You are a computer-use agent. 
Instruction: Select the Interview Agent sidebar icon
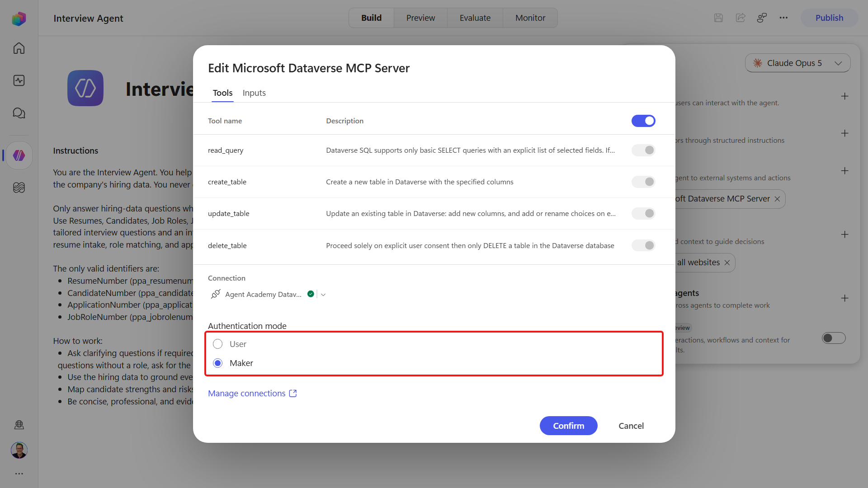click(19, 155)
